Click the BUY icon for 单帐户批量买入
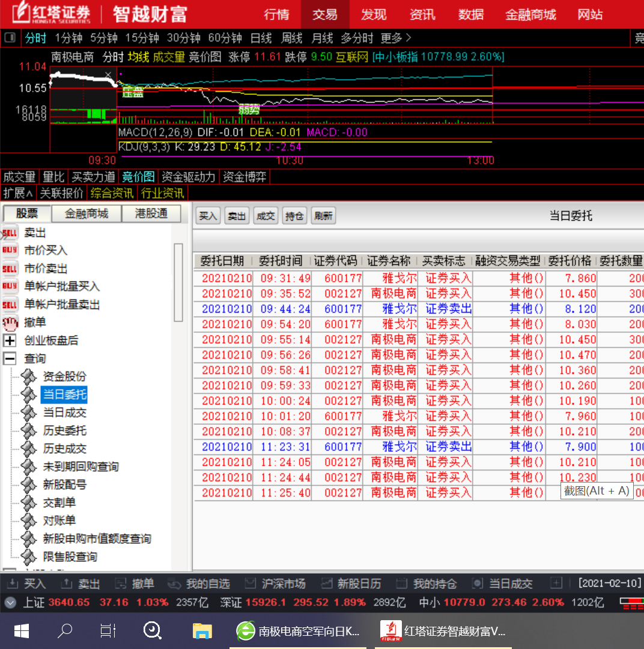The width and height of the screenshot is (644, 649). (10, 287)
